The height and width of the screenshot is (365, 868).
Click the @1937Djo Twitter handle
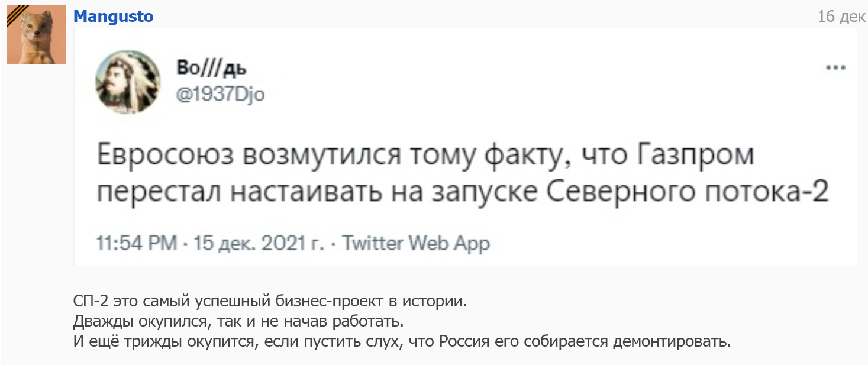pyautogui.click(x=220, y=94)
